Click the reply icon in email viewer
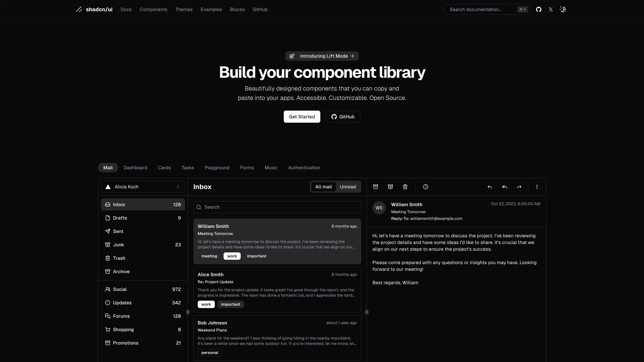 [x=490, y=187]
